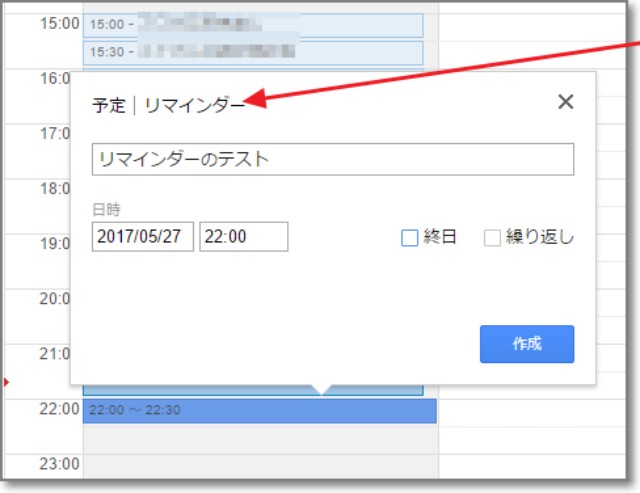The image size is (640, 493).
Task: Click the リマインダーのテスト title field
Action: 332,159
